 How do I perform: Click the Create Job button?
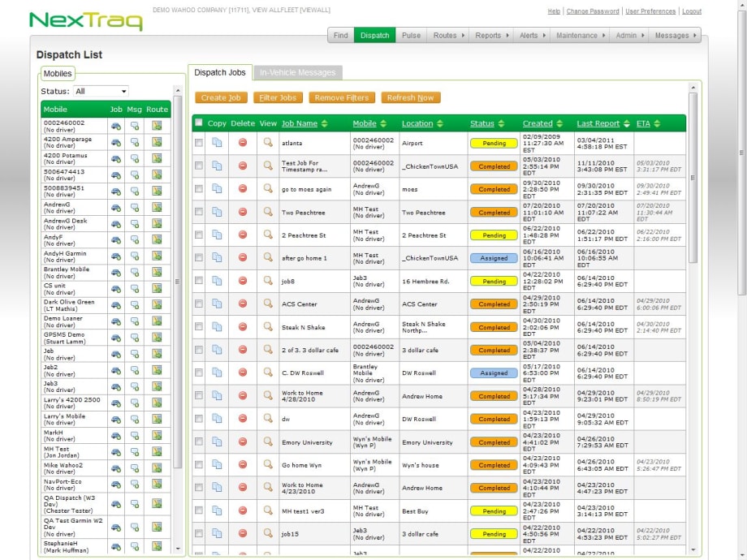click(x=221, y=97)
